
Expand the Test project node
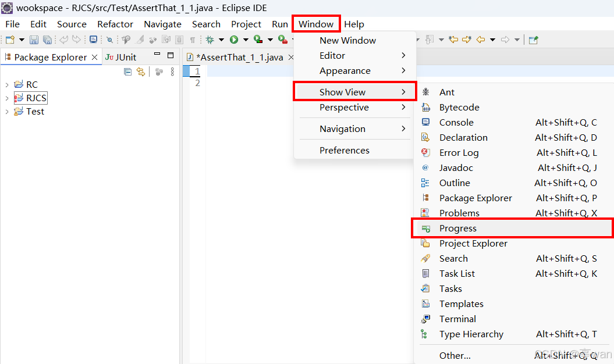pos(6,112)
